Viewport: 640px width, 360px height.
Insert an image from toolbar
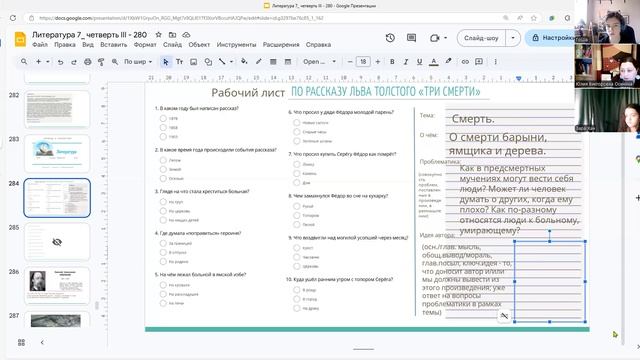pos(193,62)
